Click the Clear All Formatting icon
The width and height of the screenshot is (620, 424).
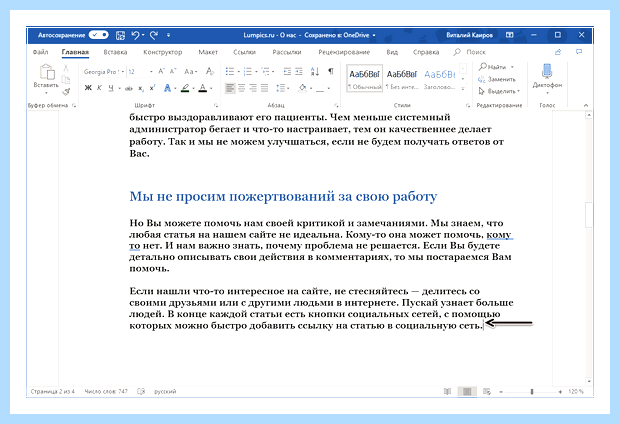(210, 72)
